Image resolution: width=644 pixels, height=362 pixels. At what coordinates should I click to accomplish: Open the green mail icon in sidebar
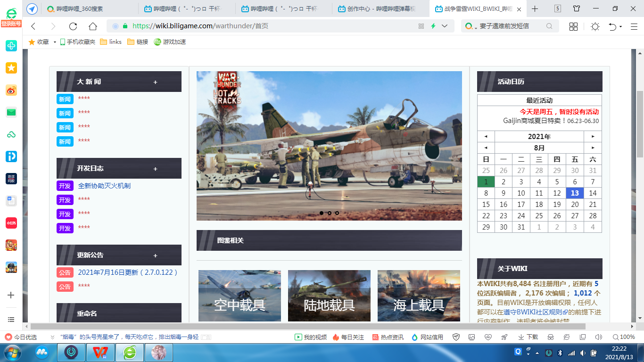tap(11, 112)
